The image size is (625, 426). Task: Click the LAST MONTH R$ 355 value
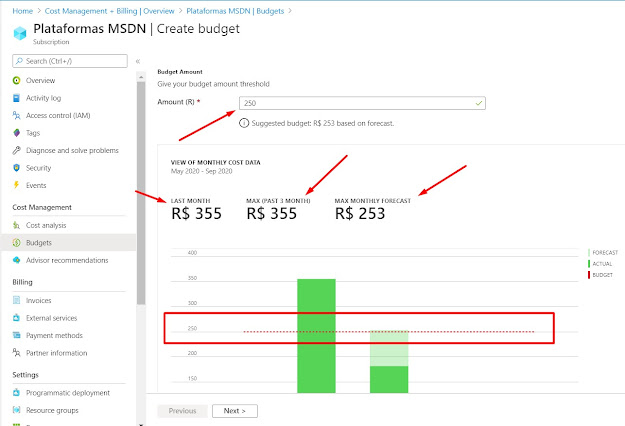[196, 214]
